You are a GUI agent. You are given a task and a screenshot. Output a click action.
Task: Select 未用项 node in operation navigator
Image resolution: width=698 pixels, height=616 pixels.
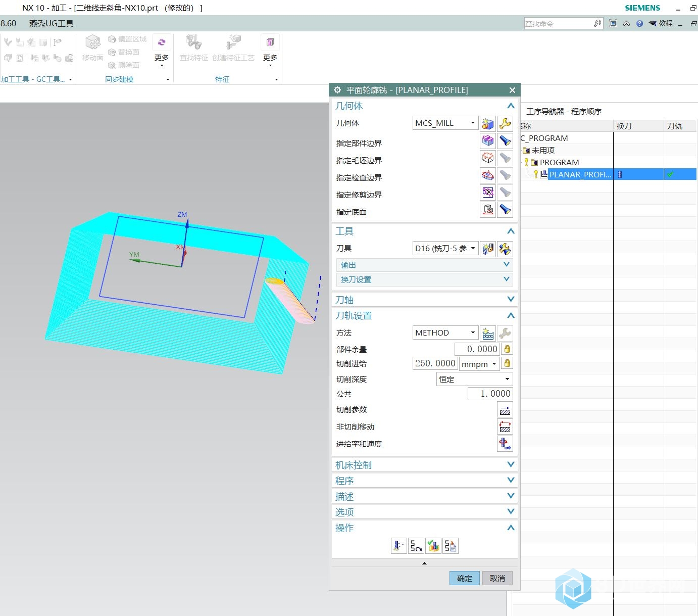tap(543, 150)
